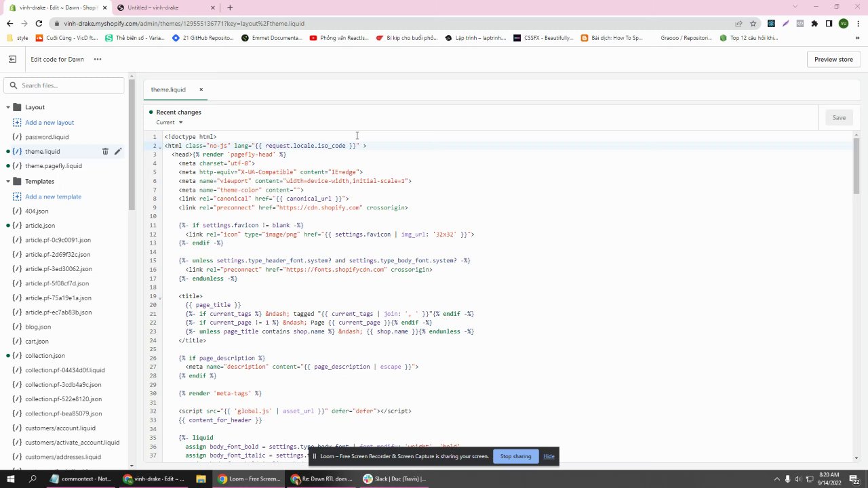Open theme.pagefly.liquid file

coord(54,166)
